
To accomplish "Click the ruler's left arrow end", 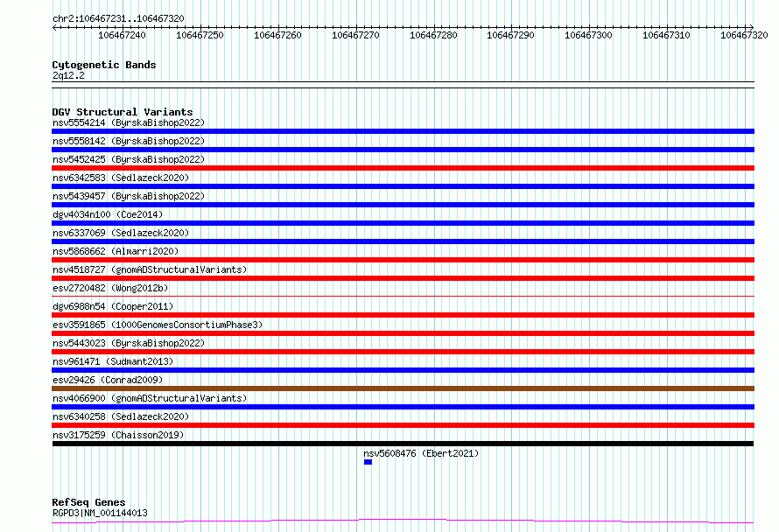I will (54, 27).
